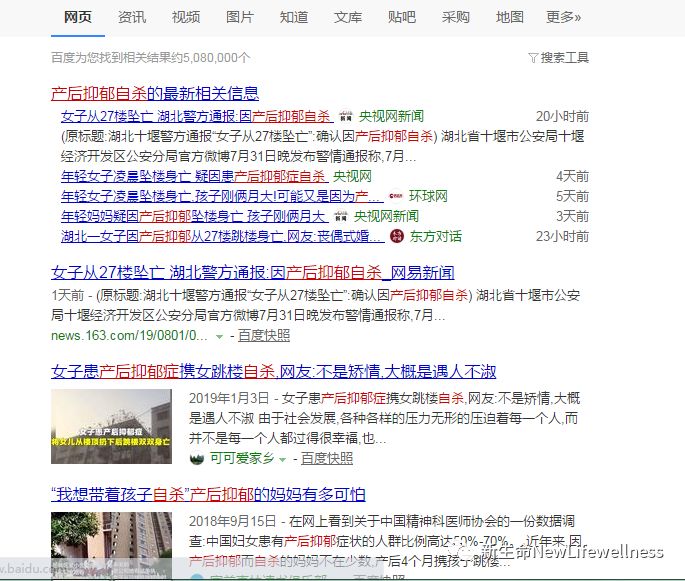This screenshot has width=685, height=581.
Task: Click the 20小时前 timestamp
Action: (562, 116)
